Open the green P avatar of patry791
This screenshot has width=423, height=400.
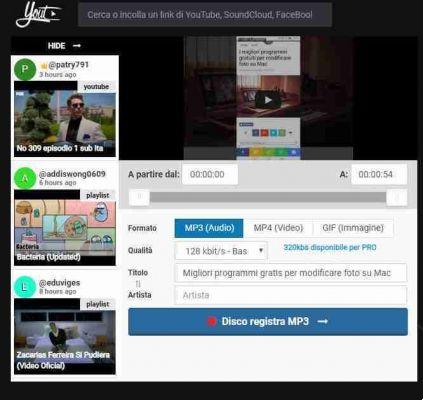(25, 69)
